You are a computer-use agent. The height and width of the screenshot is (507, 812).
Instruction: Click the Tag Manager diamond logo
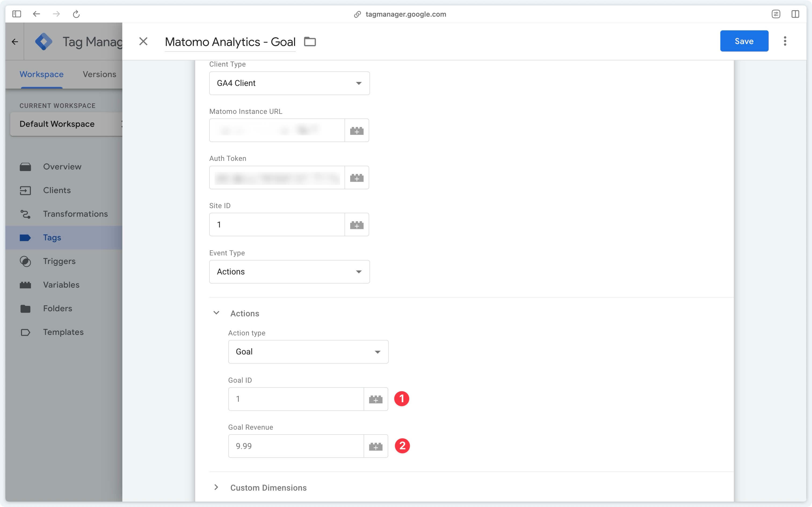[x=44, y=42]
